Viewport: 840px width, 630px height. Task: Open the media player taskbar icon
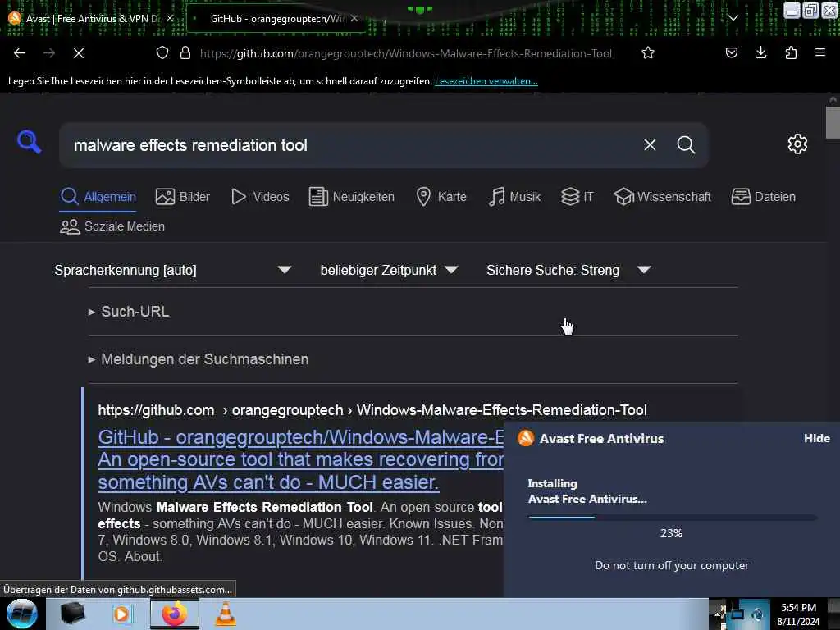point(122,614)
